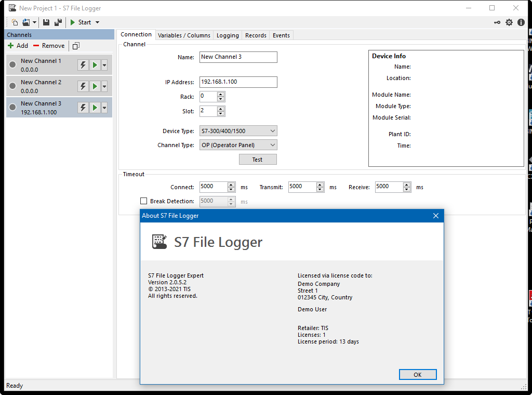Screen dimensions: 532x395
Task: Open the Records tab
Action: (x=256, y=35)
